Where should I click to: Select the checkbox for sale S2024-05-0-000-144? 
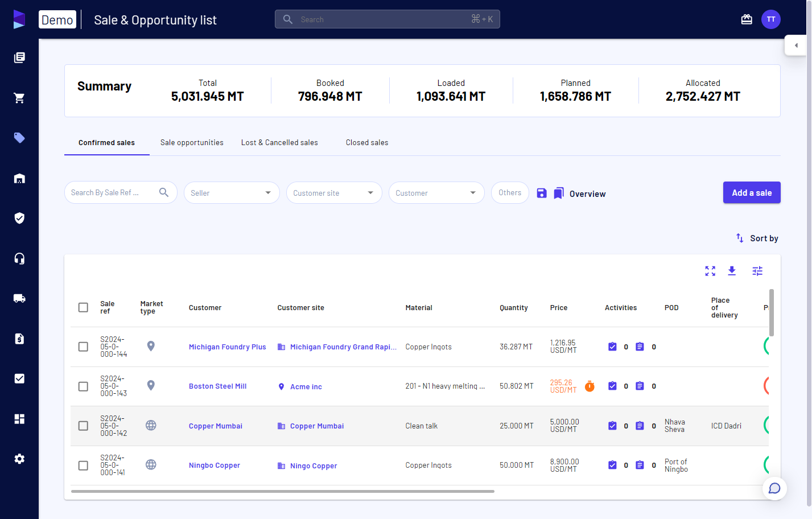(x=83, y=347)
